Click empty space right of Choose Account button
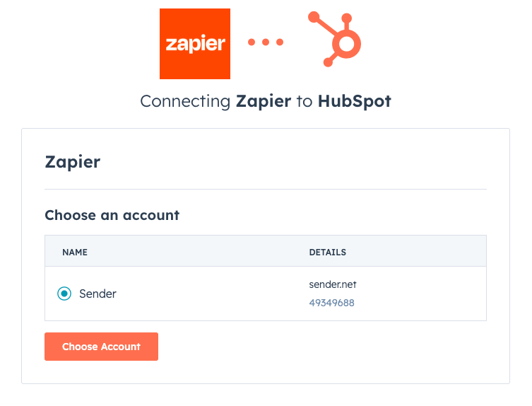The height and width of the screenshot is (406, 532). (318, 347)
